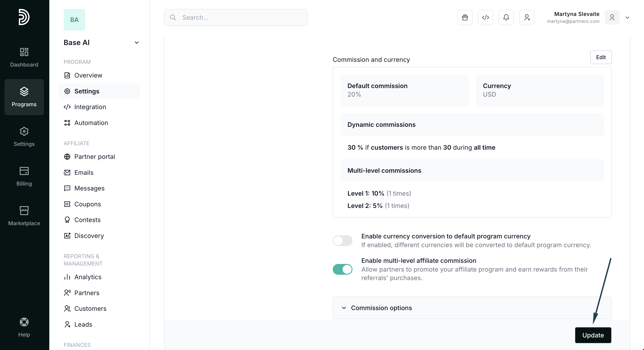Open notifications bell icon

[x=506, y=17]
